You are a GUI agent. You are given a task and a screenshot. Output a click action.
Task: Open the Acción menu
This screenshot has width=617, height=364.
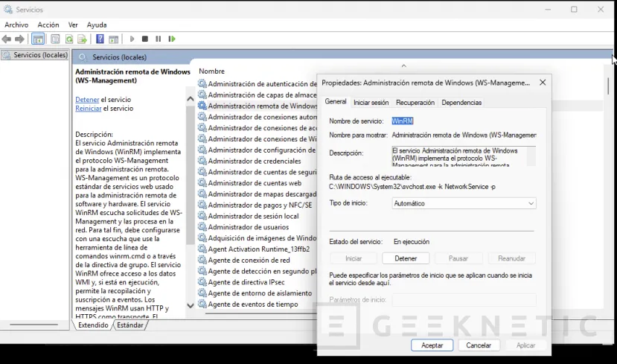click(x=48, y=25)
